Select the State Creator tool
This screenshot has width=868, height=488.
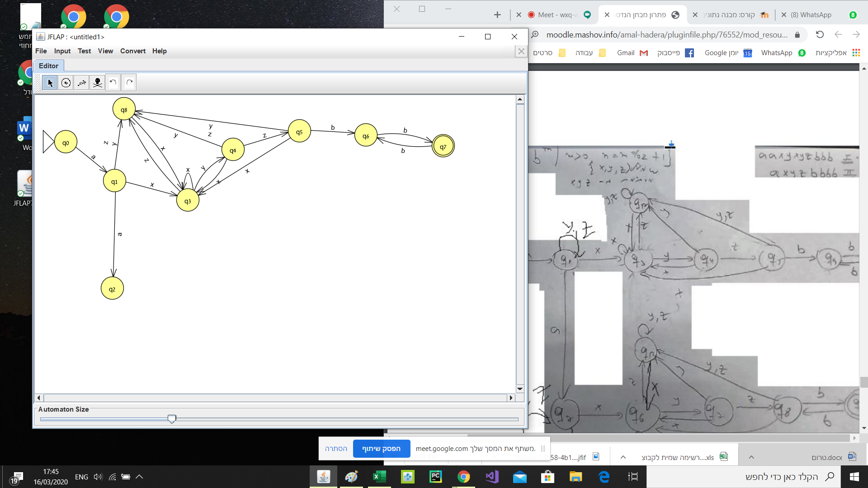(66, 83)
